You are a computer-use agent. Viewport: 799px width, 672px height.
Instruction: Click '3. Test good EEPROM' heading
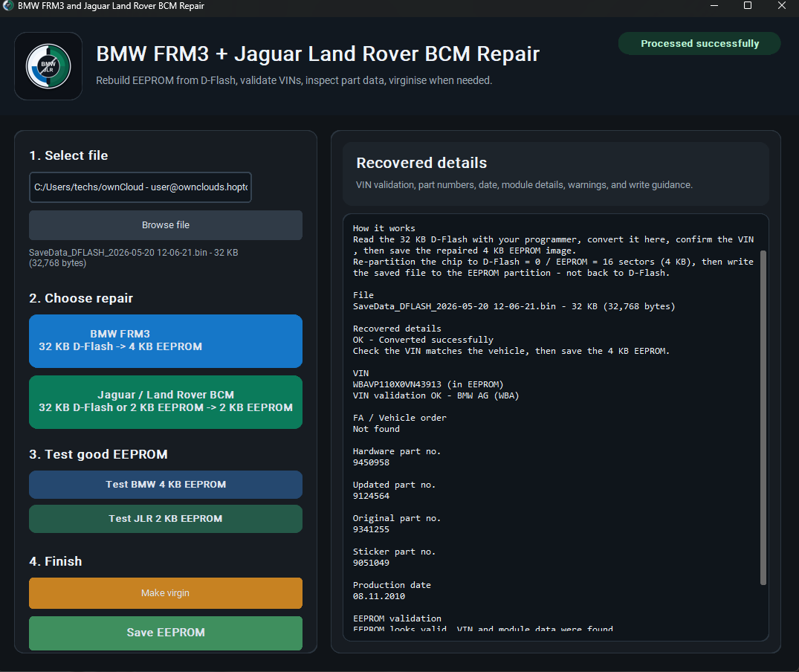coord(98,454)
